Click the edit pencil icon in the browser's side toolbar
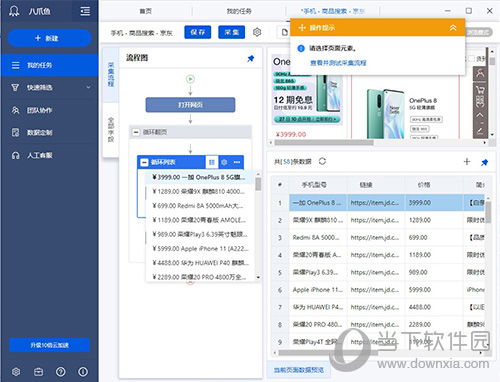 [480, 130]
